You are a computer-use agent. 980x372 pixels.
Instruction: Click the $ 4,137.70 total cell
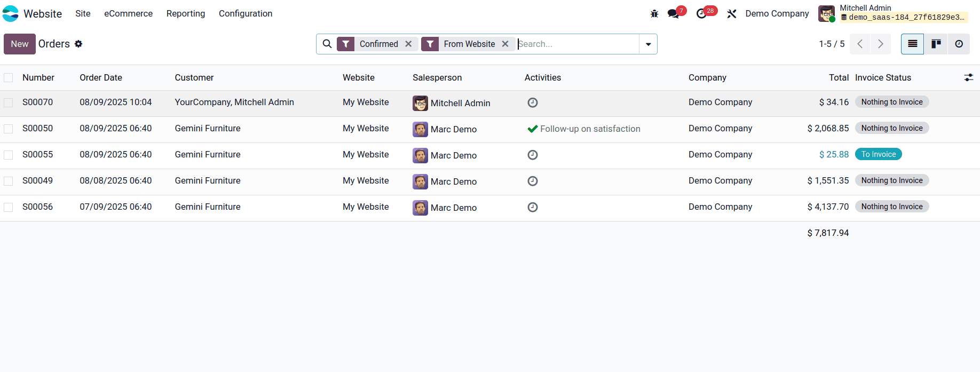point(828,207)
